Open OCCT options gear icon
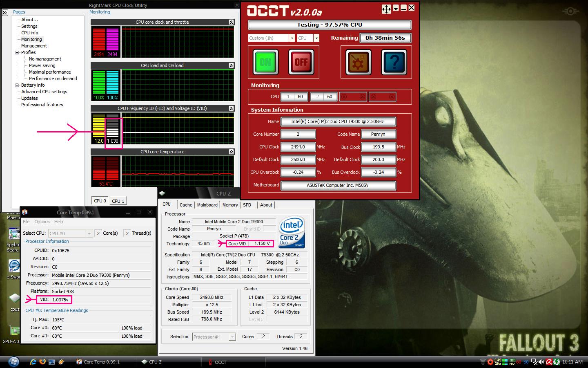The width and height of the screenshot is (588, 368). 358,62
